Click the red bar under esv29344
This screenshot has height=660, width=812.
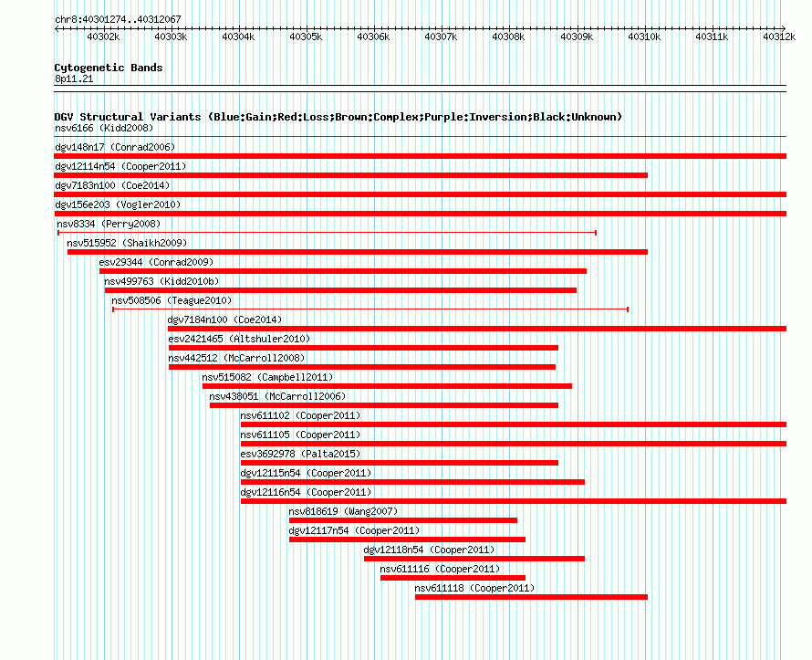[x=343, y=271]
